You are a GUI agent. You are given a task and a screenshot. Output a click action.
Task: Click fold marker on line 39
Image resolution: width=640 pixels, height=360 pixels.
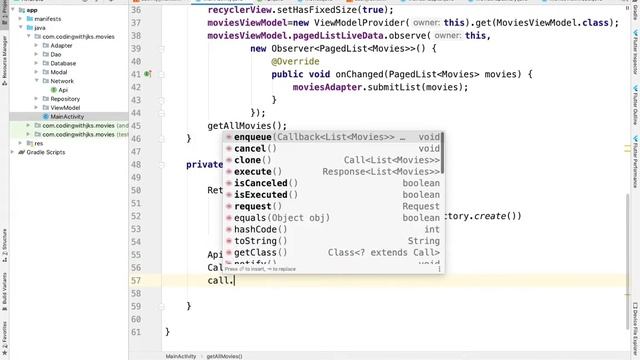coord(162,49)
